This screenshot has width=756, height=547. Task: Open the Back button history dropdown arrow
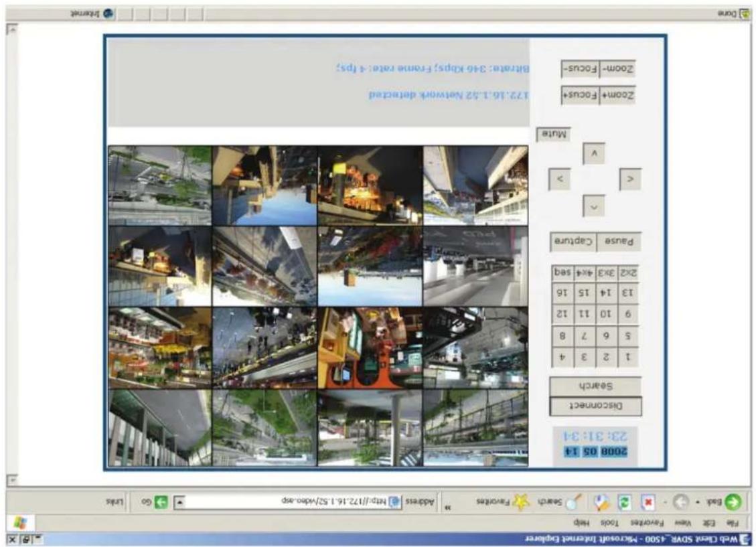click(x=698, y=502)
